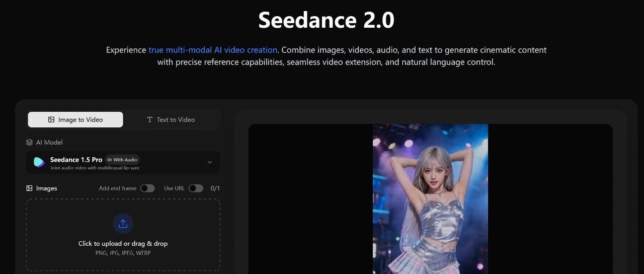Switch to the Image to Video tab
Screen dimensions: 644x274
point(75,120)
